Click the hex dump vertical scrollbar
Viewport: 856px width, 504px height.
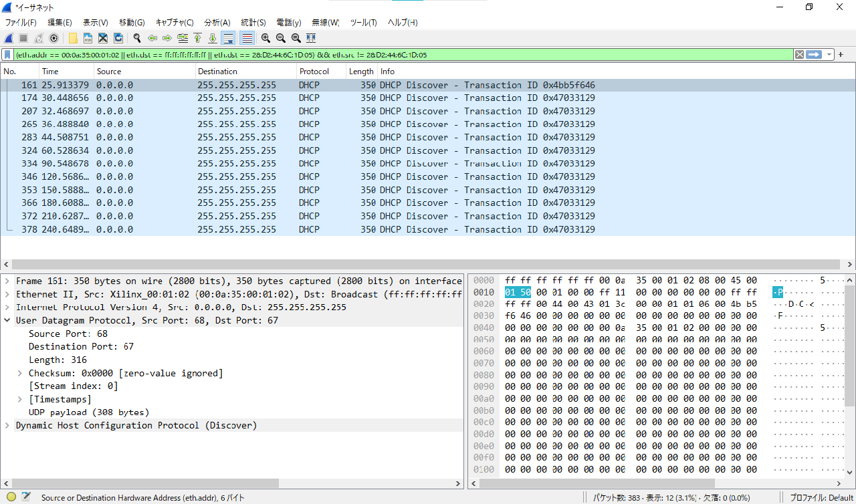coord(850,346)
